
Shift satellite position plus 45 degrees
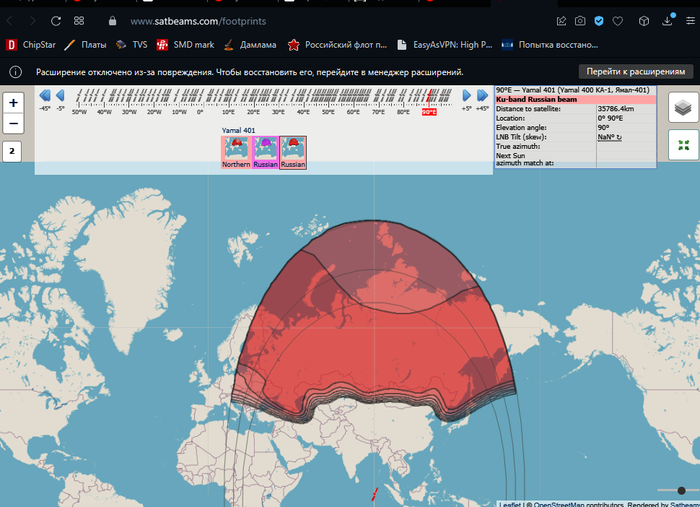[482, 96]
